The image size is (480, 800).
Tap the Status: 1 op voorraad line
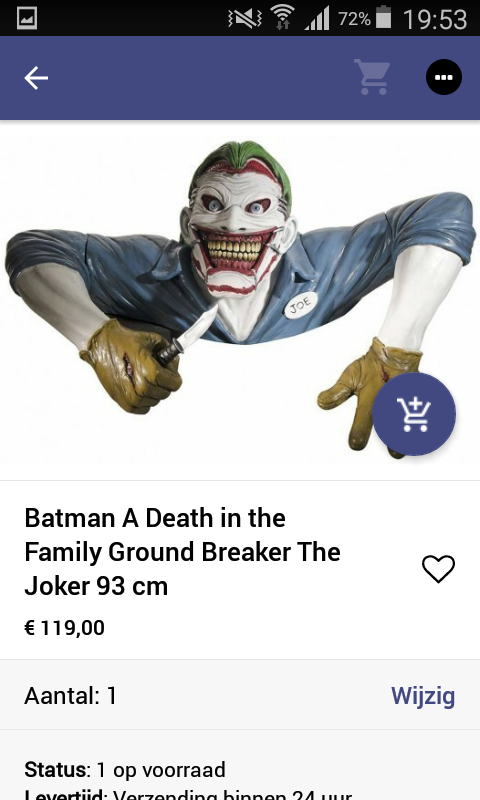tap(125, 770)
